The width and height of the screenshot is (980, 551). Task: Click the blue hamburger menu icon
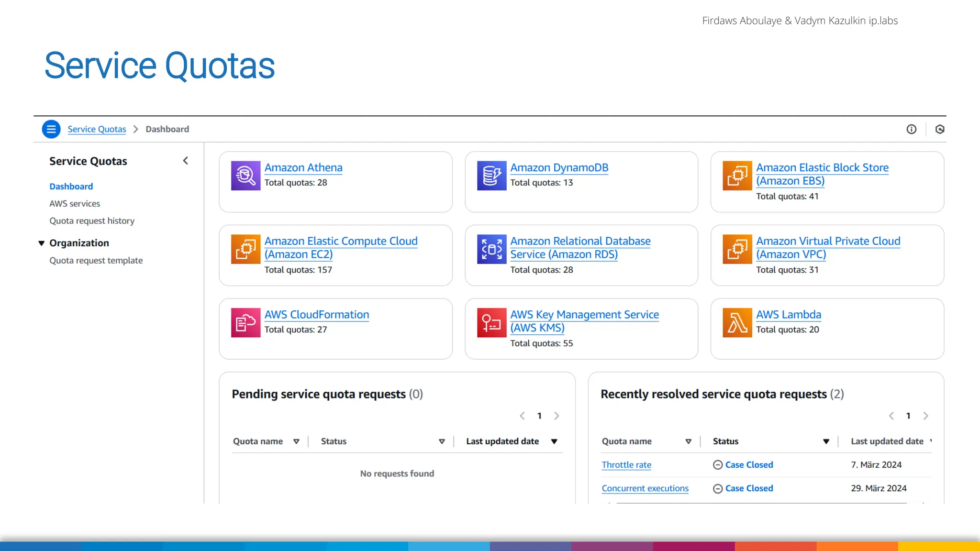[51, 129]
